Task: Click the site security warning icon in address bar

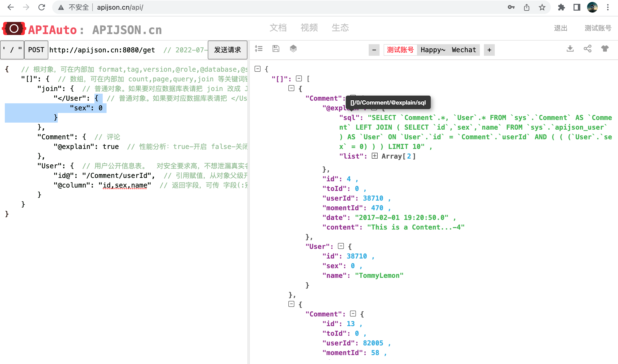Action: (x=61, y=7)
